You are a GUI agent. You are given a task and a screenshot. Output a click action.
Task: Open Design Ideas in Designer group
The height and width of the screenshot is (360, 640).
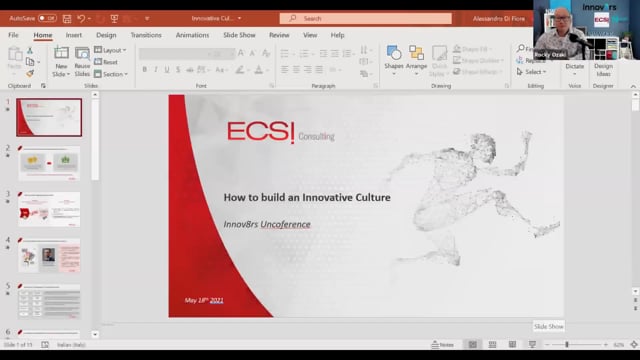[x=603, y=69]
